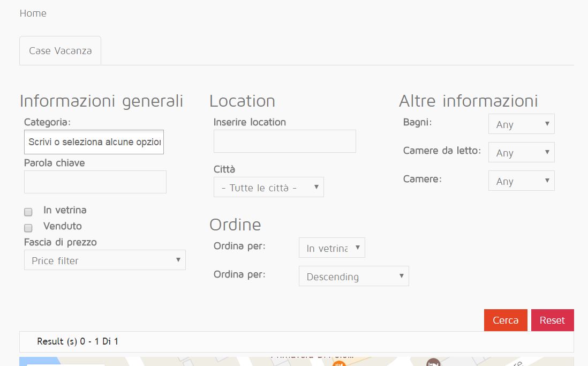588x366 pixels.
Task: Clear the form with the Reset button
Action: (x=552, y=320)
